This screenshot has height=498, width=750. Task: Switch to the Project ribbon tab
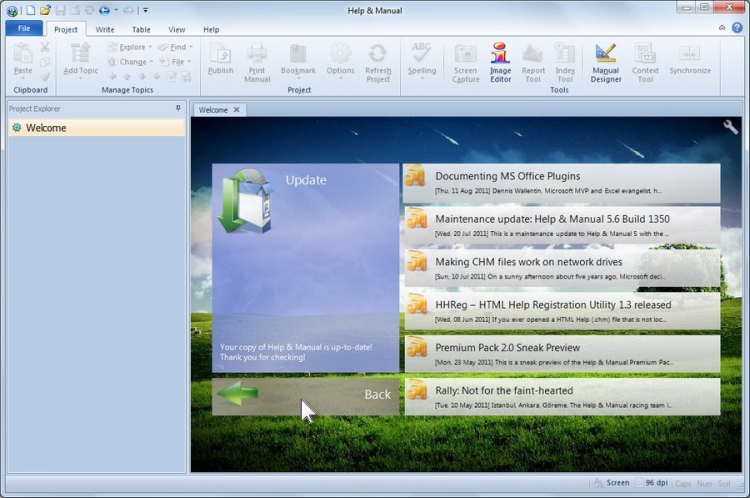(66, 29)
